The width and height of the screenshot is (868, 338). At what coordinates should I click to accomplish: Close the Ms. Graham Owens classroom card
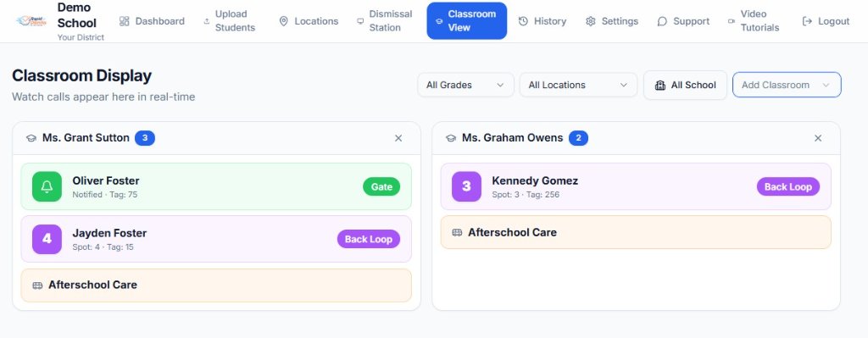pyautogui.click(x=818, y=138)
